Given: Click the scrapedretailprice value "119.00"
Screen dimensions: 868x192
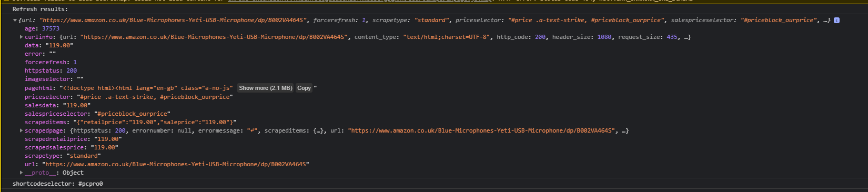Looking at the screenshot, I should (x=108, y=139).
